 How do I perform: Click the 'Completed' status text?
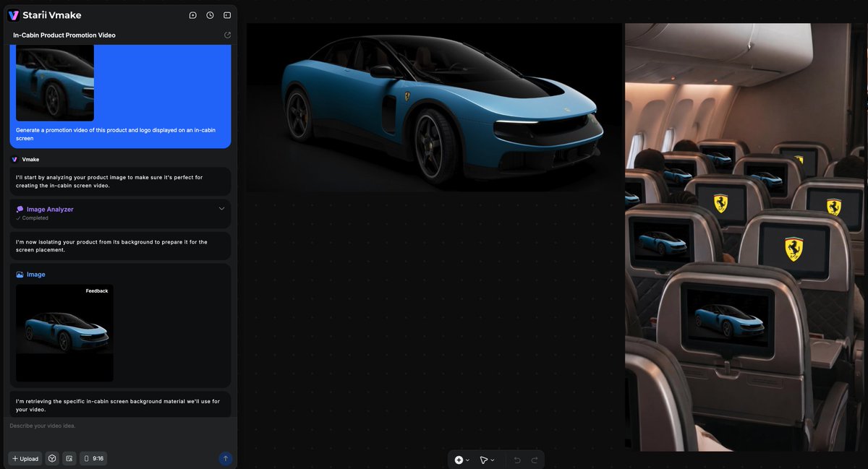(35, 218)
